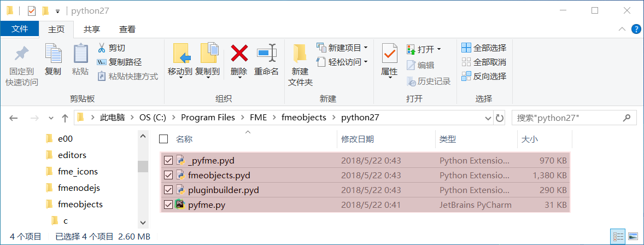Viewport: 644px width, 245px height.
Task: Uncheck the _pyfme.pyd file checkbox
Action: [x=168, y=160]
